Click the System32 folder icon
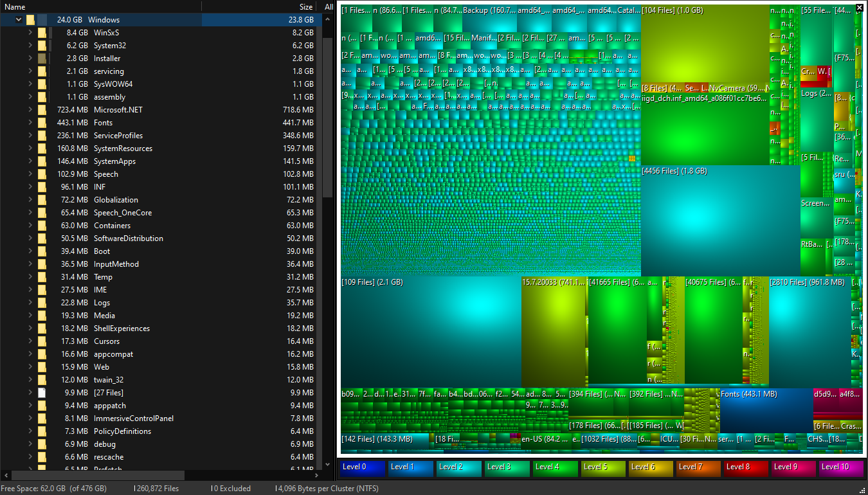This screenshot has height=495, width=868. [x=42, y=45]
